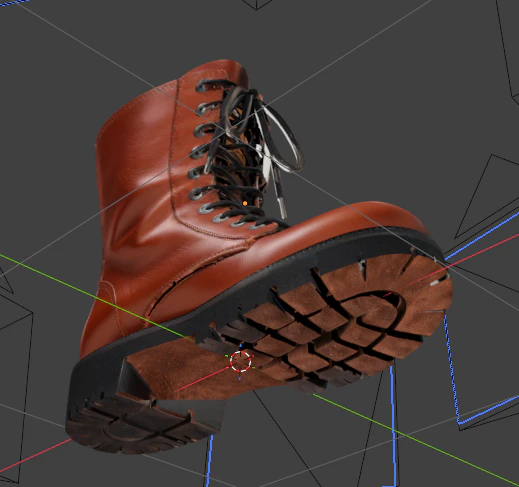Click the lowest eyelet near the toe
This screenshot has height=487, width=519.
(x=258, y=226)
